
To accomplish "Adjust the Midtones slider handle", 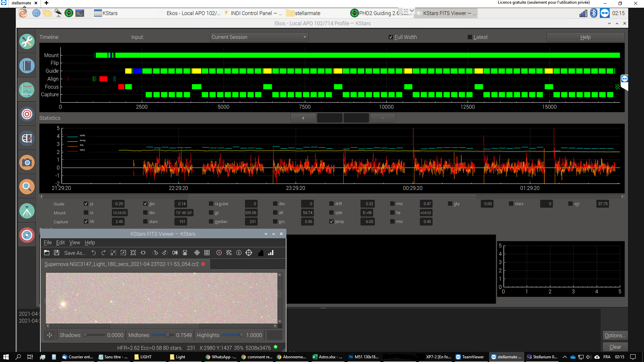I will 167,335.
